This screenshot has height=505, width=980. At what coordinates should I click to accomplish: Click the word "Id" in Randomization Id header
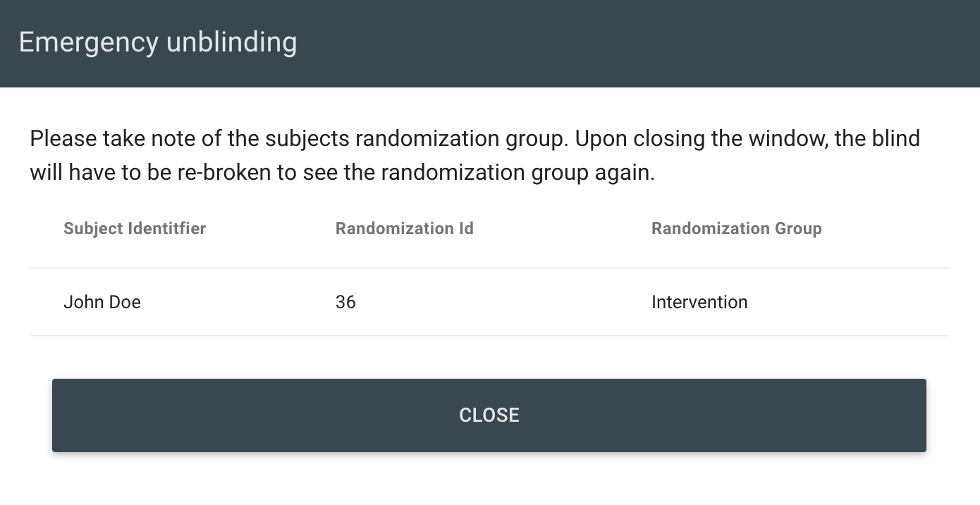(x=466, y=229)
